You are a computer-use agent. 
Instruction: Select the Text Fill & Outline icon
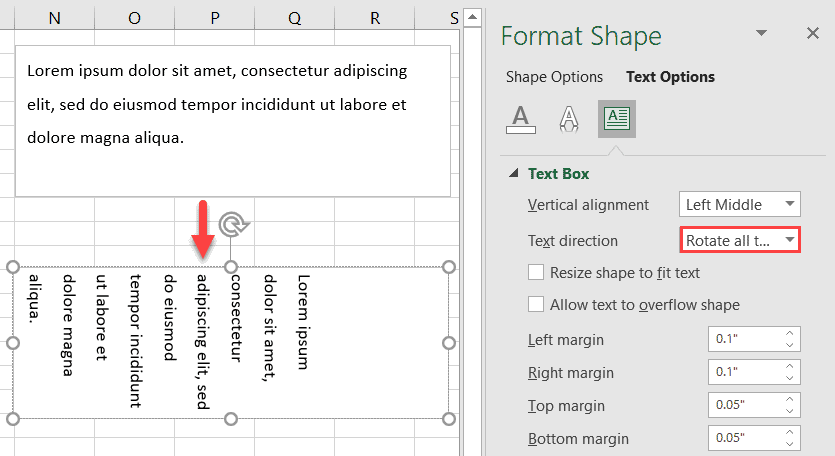[x=521, y=119]
